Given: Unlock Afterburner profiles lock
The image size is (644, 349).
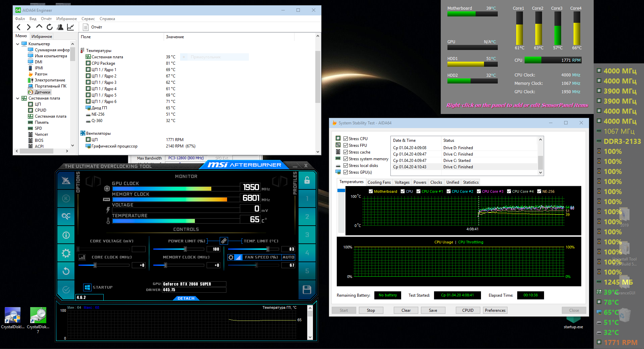Looking at the screenshot, I should (x=307, y=180).
